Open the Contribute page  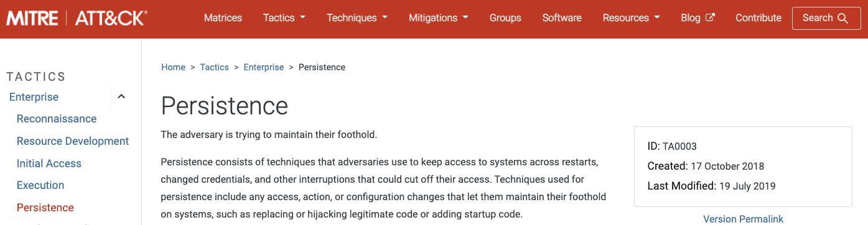tap(758, 18)
